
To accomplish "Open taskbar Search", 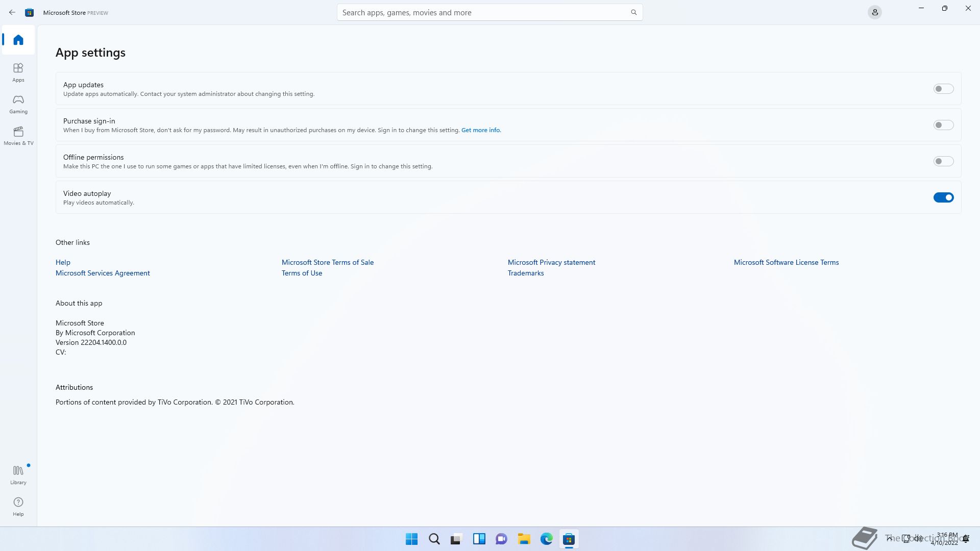I will coord(434,539).
